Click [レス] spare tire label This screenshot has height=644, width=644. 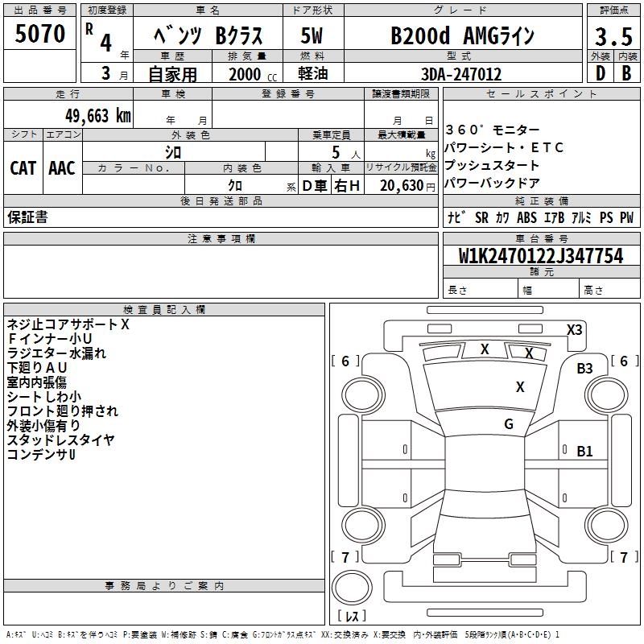(x=352, y=616)
